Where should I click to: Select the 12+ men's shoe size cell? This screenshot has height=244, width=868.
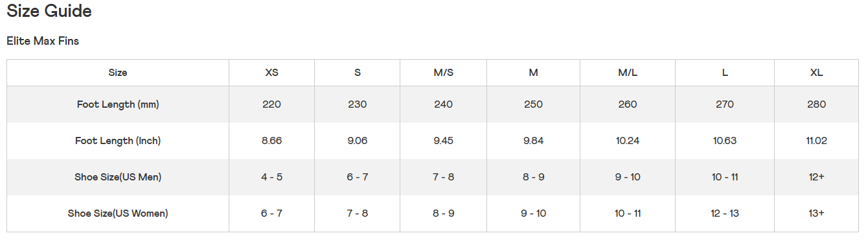pos(817,177)
